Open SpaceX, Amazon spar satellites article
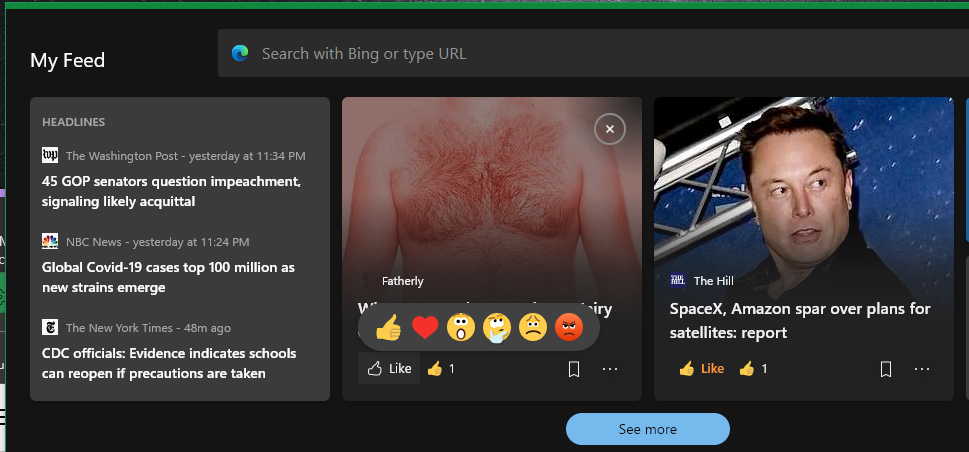This screenshot has width=969, height=452. [800, 320]
